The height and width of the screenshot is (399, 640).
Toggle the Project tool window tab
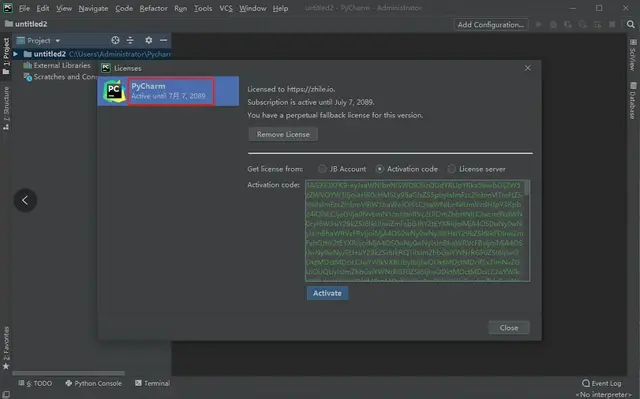coord(6,55)
